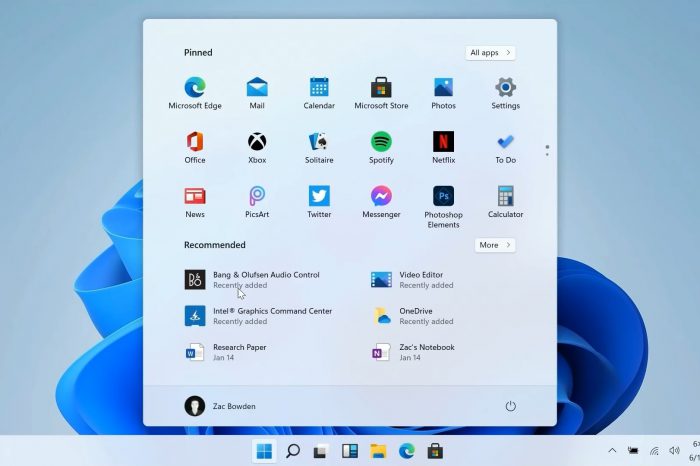Open recommended Video Editor

[412, 280]
